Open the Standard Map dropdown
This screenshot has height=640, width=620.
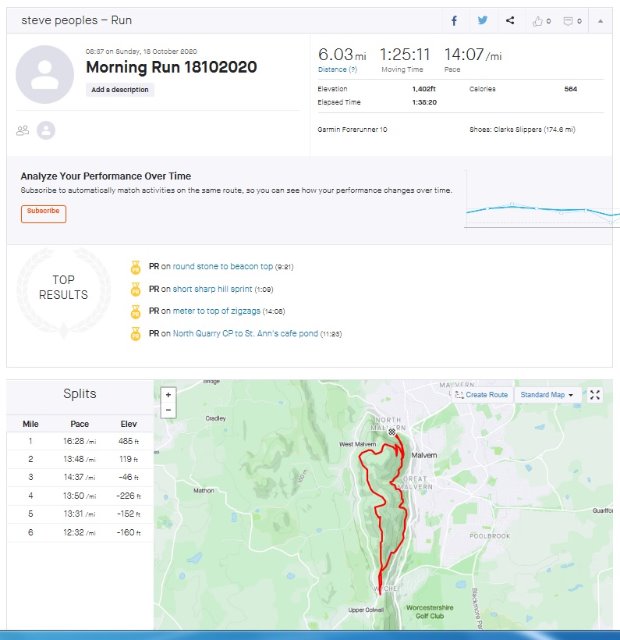(549, 395)
